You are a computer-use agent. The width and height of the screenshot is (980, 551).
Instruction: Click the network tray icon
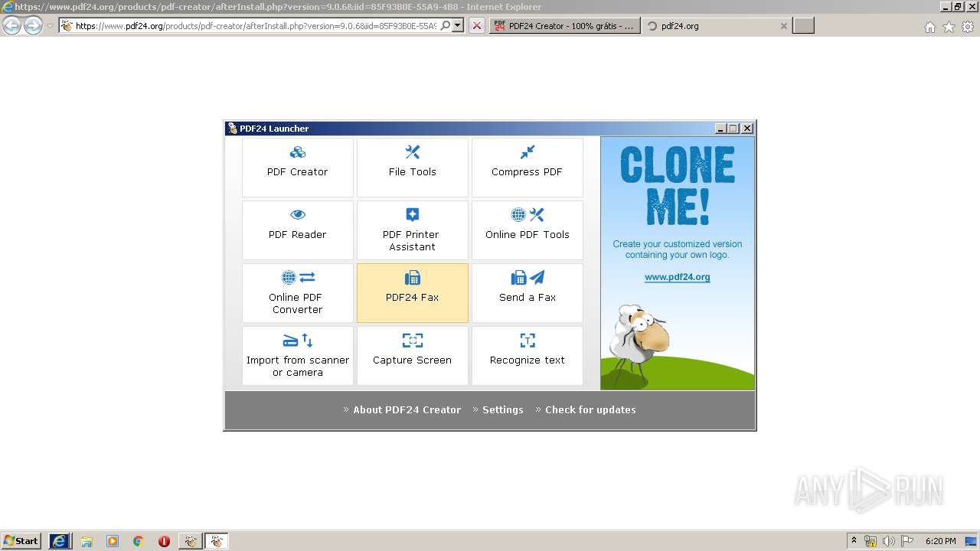(871, 541)
